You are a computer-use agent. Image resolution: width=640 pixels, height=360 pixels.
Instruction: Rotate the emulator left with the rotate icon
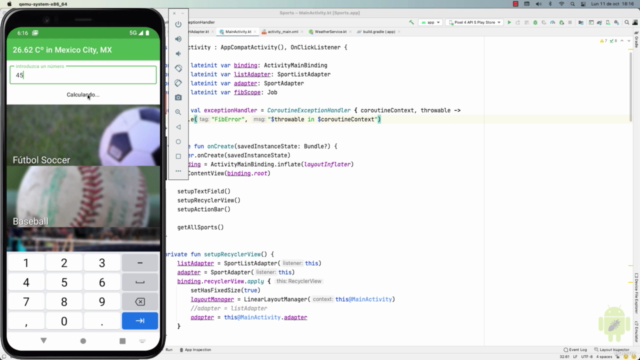click(x=178, y=68)
